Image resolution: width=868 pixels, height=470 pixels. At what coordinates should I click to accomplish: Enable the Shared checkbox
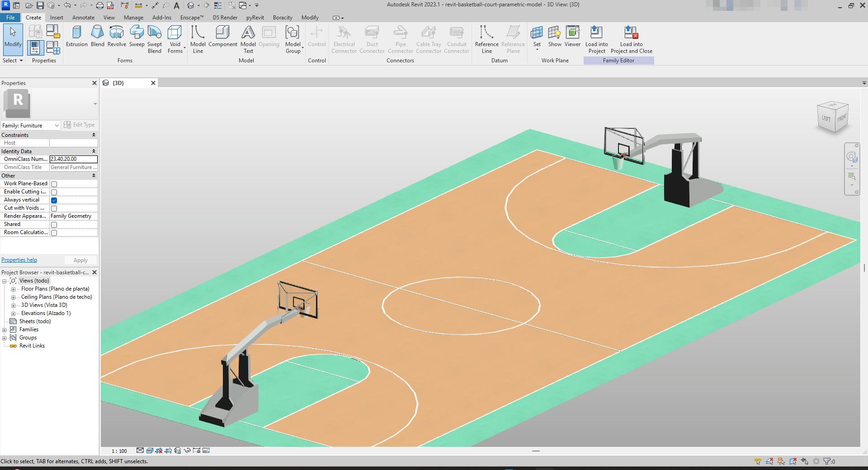click(54, 225)
